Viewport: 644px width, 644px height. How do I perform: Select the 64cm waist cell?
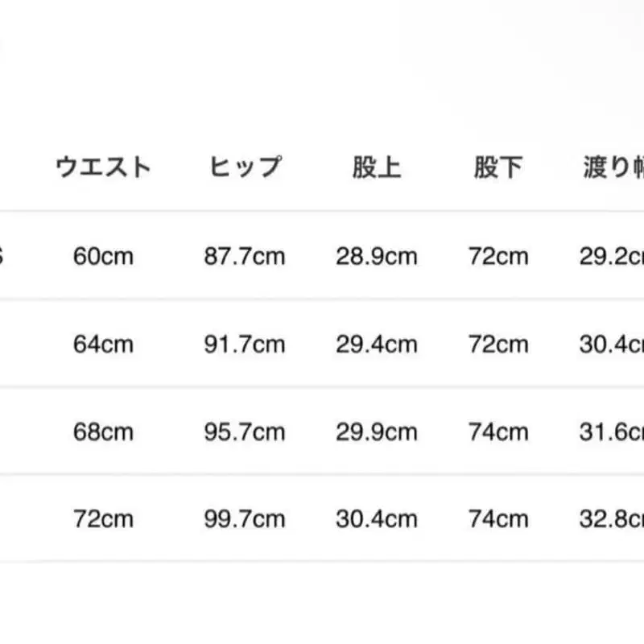(103, 345)
